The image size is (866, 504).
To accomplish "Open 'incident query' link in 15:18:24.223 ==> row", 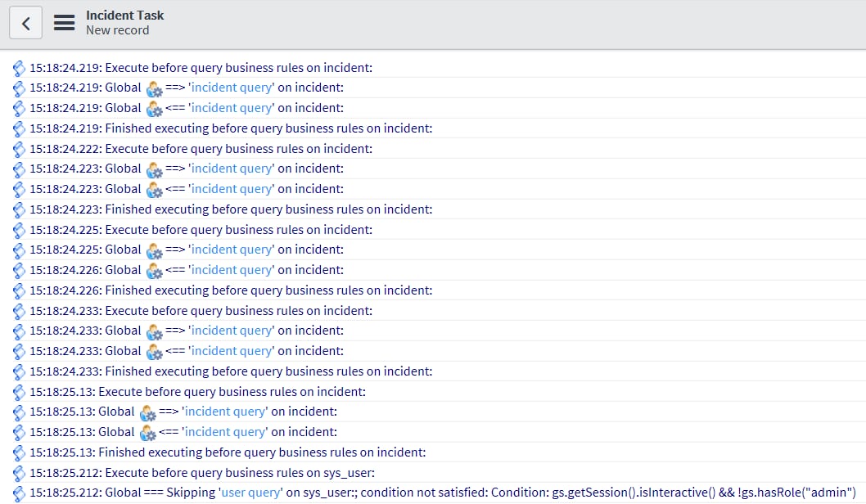I will [232, 169].
